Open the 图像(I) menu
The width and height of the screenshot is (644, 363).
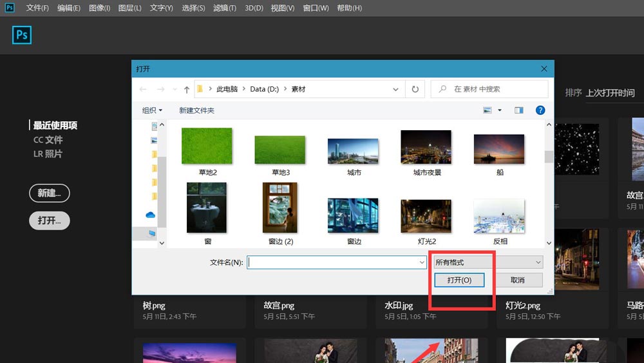click(99, 8)
